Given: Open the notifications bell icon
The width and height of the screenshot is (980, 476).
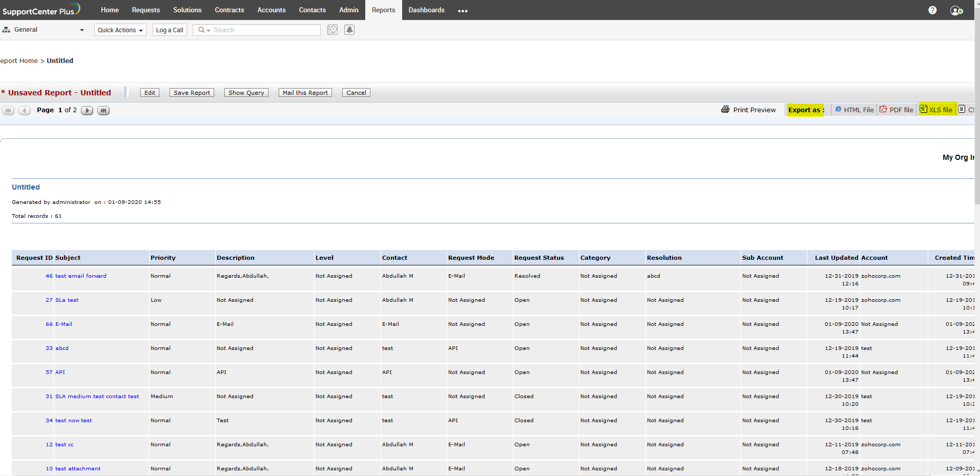Looking at the screenshot, I should tap(349, 30).
